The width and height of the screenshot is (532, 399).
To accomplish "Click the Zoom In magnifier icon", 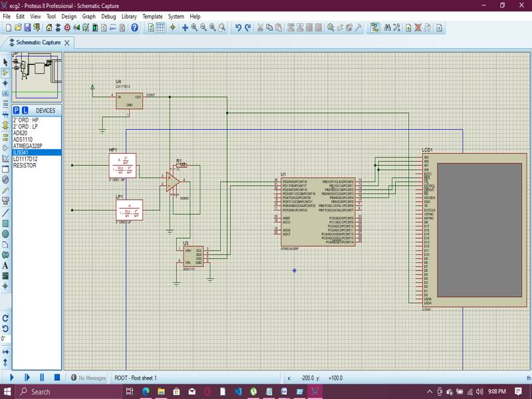I will 194,28.
